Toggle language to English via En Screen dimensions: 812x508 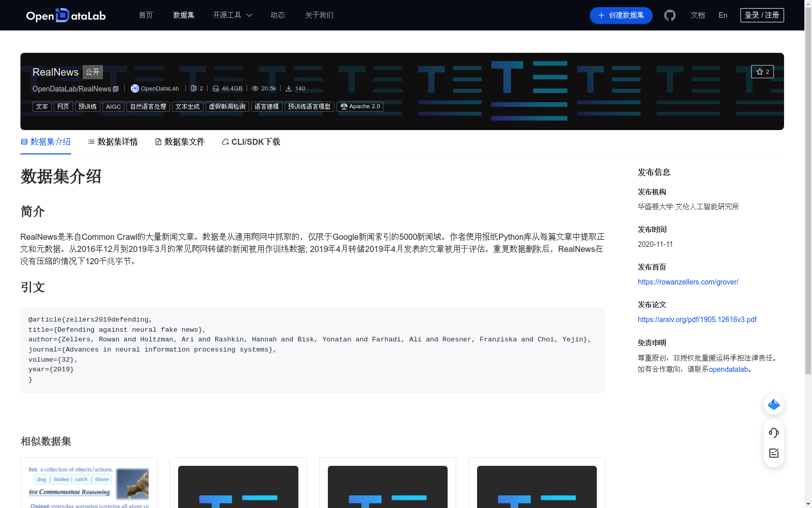tap(723, 15)
